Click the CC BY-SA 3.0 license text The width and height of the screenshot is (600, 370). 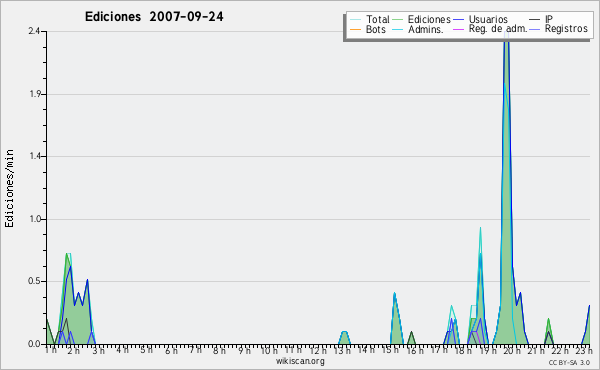pyautogui.click(x=569, y=362)
